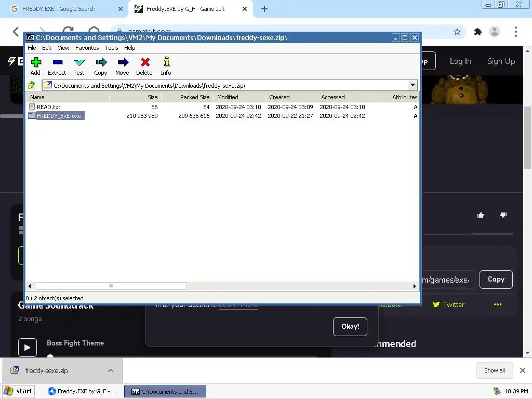Close the Google Search tab
532x399 pixels.
point(121,9)
